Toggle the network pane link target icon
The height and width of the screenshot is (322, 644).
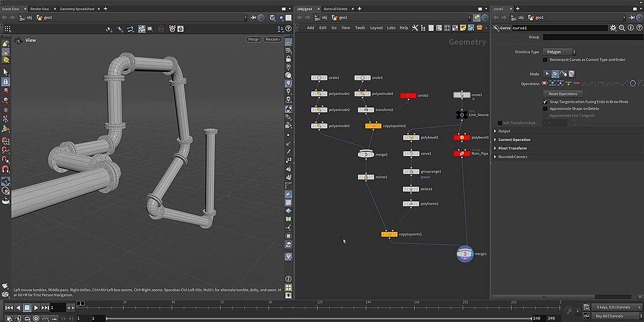485,17
